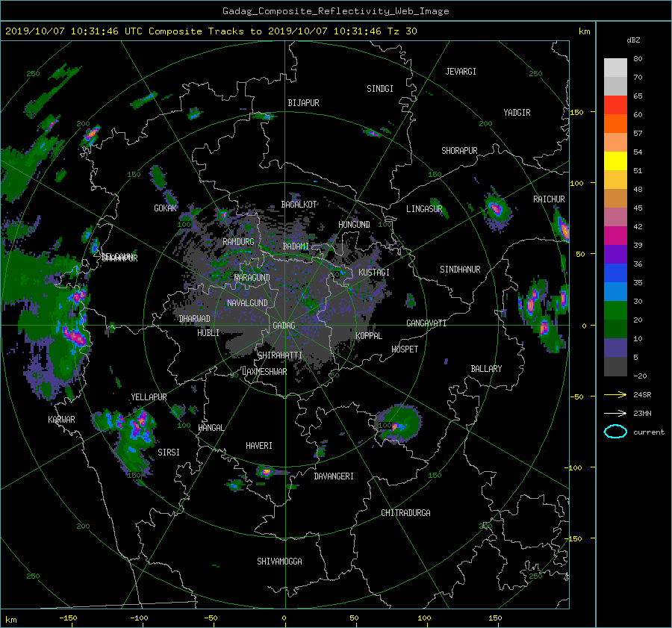
Task: Click the SHIRAHATTI city label
Action: coord(280,355)
